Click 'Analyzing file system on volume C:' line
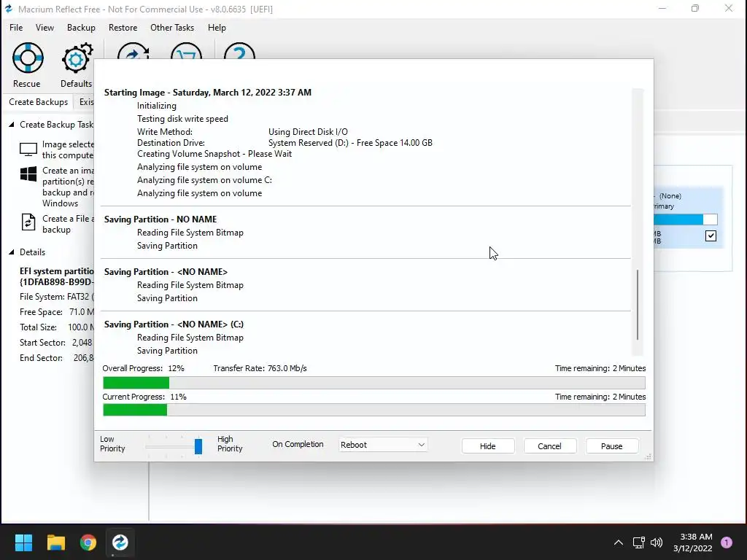This screenshot has height=560, width=747. click(204, 180)
